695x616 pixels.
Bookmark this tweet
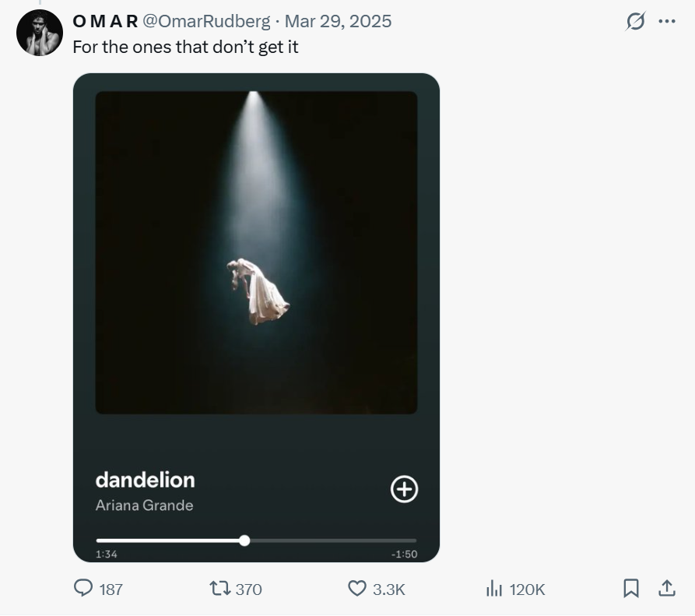(x=631, y=588)
